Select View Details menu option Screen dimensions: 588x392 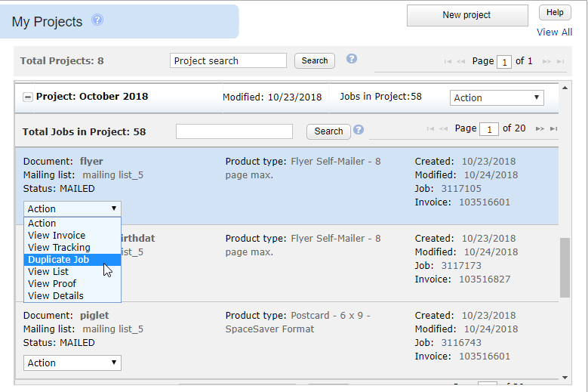coord(55,295)
